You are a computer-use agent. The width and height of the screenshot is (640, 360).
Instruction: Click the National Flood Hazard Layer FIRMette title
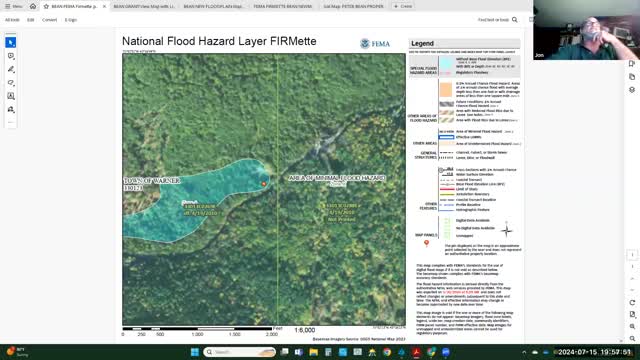(219, 41)
